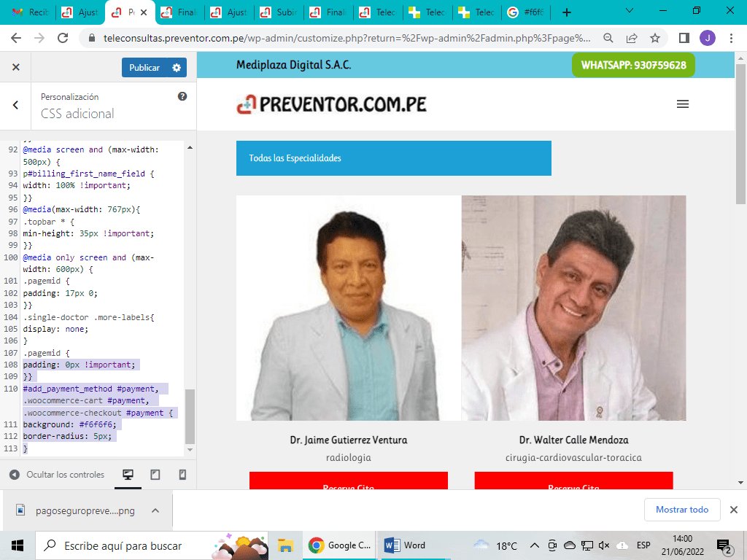Open the Windows Start menu
Screen dimensions: 747x560
tap(18, 545)
